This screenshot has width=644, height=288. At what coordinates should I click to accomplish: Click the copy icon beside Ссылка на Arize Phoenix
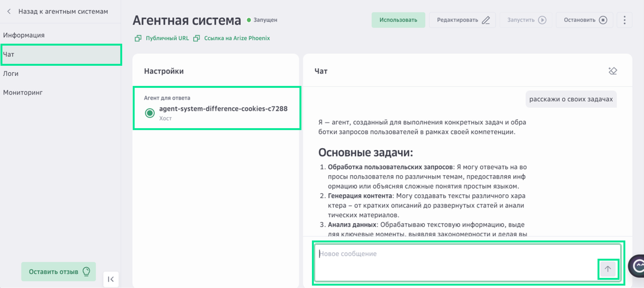(197, 38)
